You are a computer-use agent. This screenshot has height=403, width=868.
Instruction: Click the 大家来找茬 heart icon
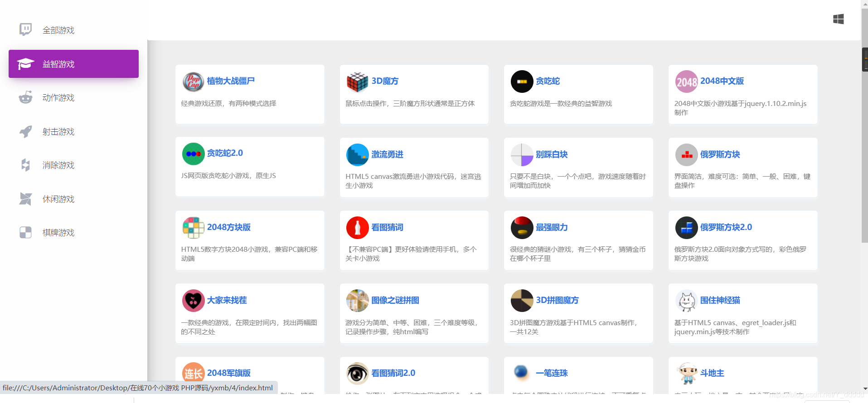coord(194,301)
